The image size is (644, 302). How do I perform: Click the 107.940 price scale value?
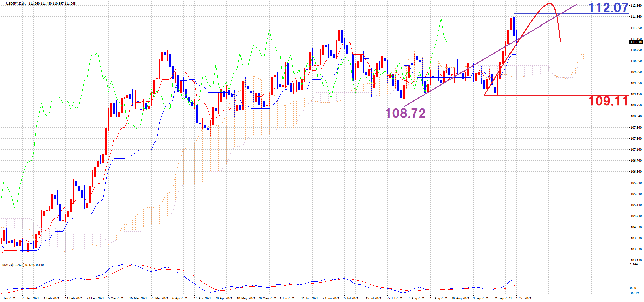[636, 128]
